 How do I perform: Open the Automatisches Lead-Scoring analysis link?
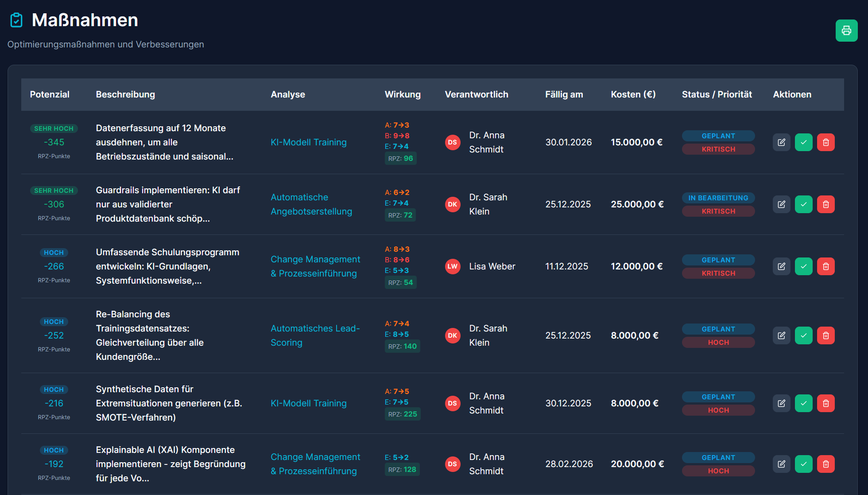point(315,335)
